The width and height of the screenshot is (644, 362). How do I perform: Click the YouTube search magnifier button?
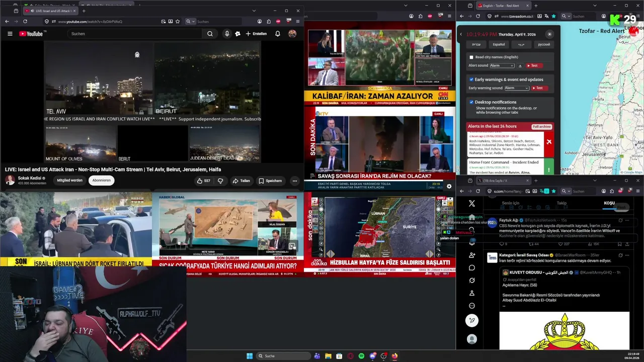(210, 34)
